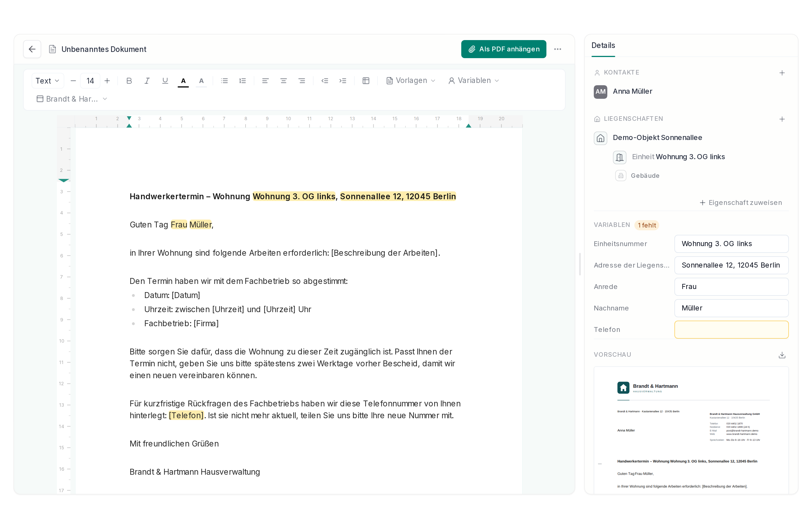Download the preview via Vorschau icon
The width and height of the screenshot is (812, 508).
(x=782, y=355)
